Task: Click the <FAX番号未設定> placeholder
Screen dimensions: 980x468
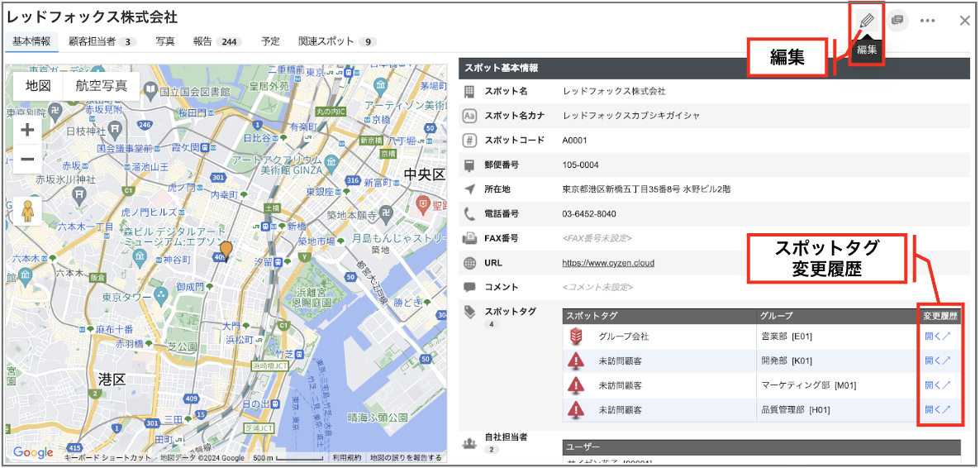Action: [x=597, y=238]
